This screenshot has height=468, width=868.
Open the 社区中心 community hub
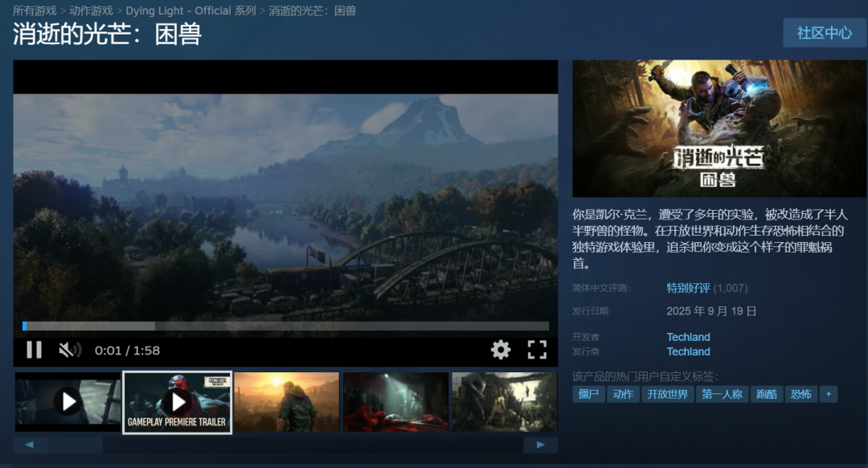[825, 33]
